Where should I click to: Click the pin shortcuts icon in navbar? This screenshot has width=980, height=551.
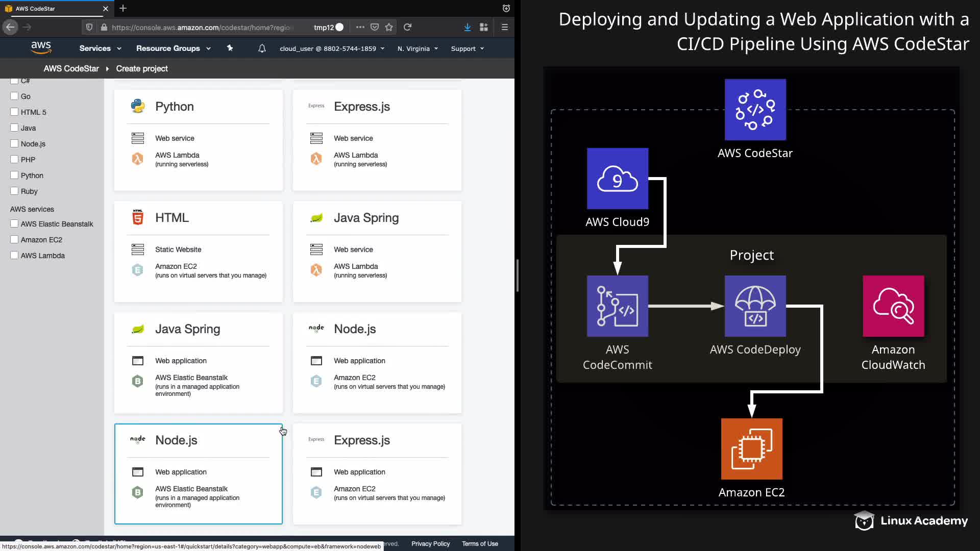coord(230,48)
